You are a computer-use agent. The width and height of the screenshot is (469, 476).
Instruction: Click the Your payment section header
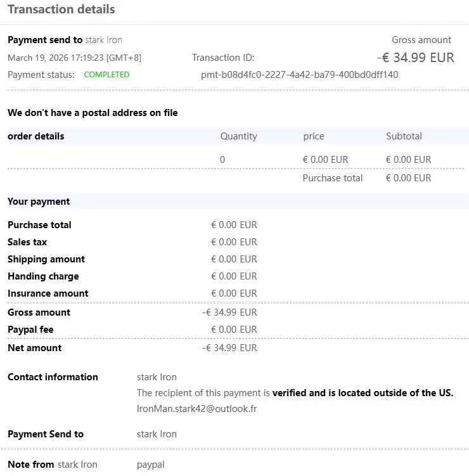coord(39,202)
